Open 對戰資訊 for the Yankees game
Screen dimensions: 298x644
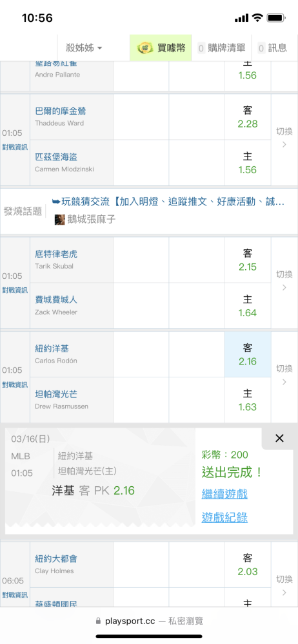[15, 385]
